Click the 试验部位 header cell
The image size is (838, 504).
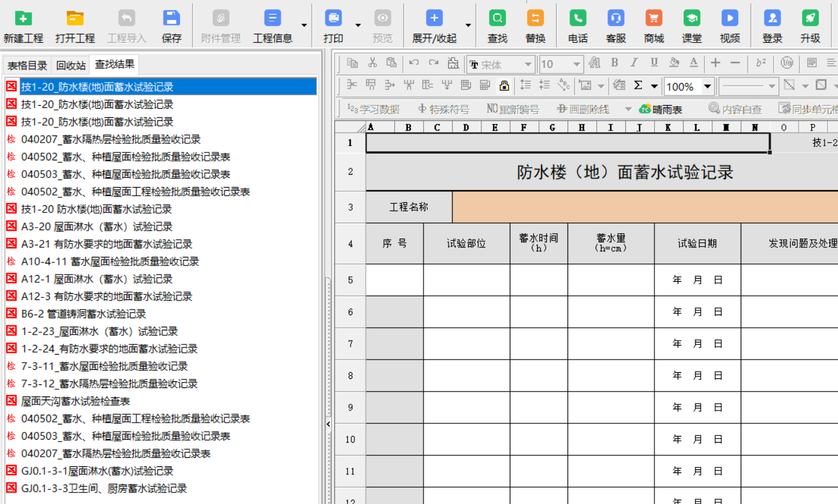(x=467, y=243)
